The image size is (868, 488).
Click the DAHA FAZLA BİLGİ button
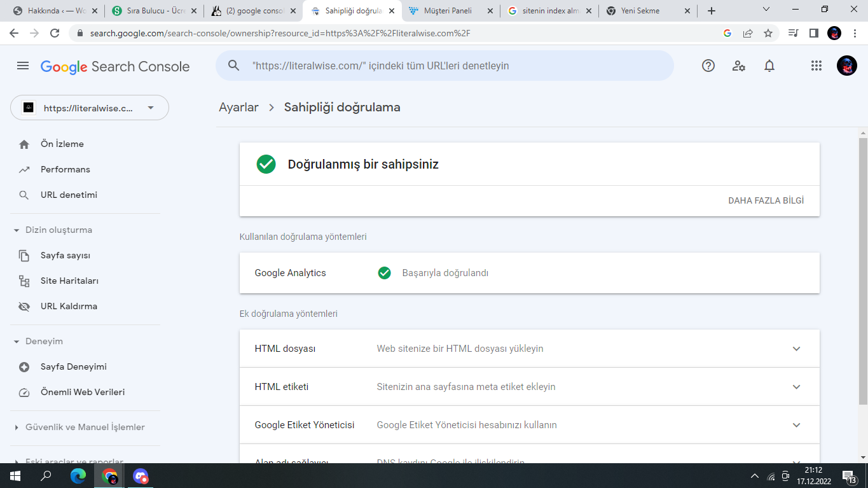click(x=766, y=200)
